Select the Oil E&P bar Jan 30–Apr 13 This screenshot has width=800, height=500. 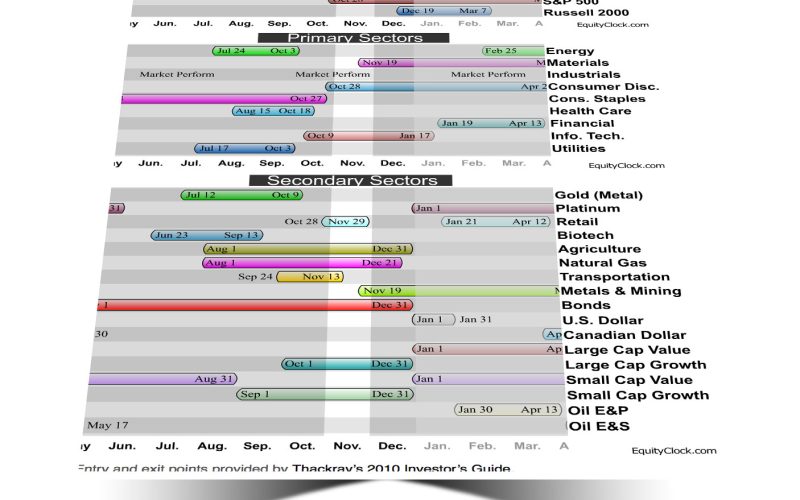[506, 409]
